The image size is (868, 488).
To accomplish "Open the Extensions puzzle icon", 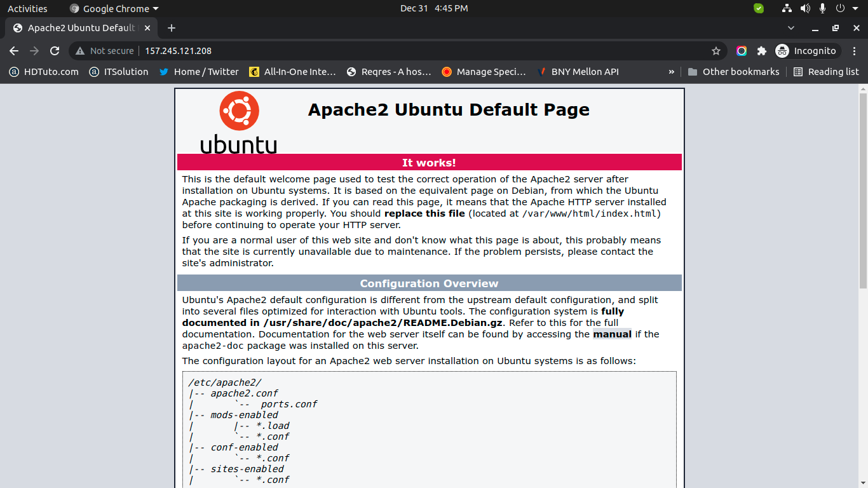I will point(762,51).
